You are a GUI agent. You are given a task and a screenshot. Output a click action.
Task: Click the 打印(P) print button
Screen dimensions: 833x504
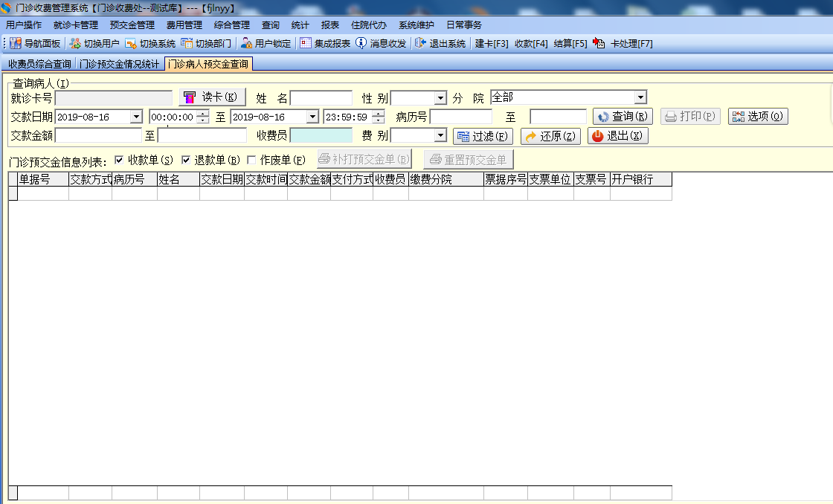690,116
